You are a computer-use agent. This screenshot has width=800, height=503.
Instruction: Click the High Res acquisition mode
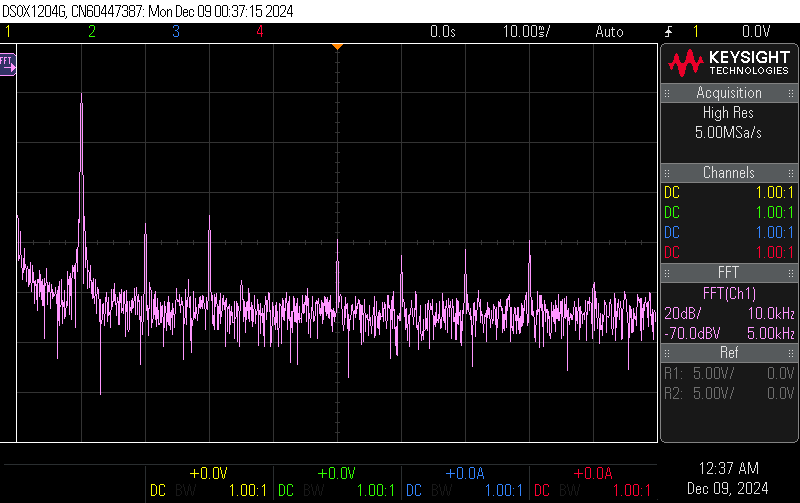pos(728,113)
